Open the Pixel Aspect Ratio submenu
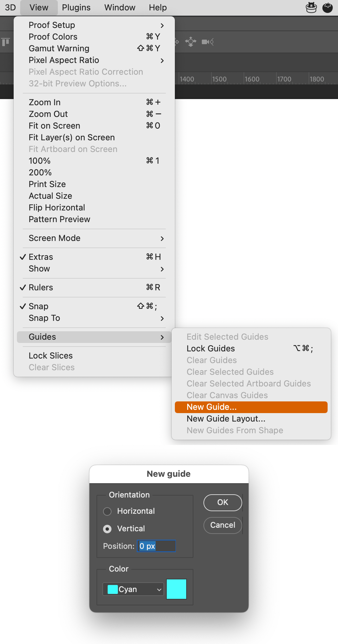338x644 pixels. [x=64, y=60]
